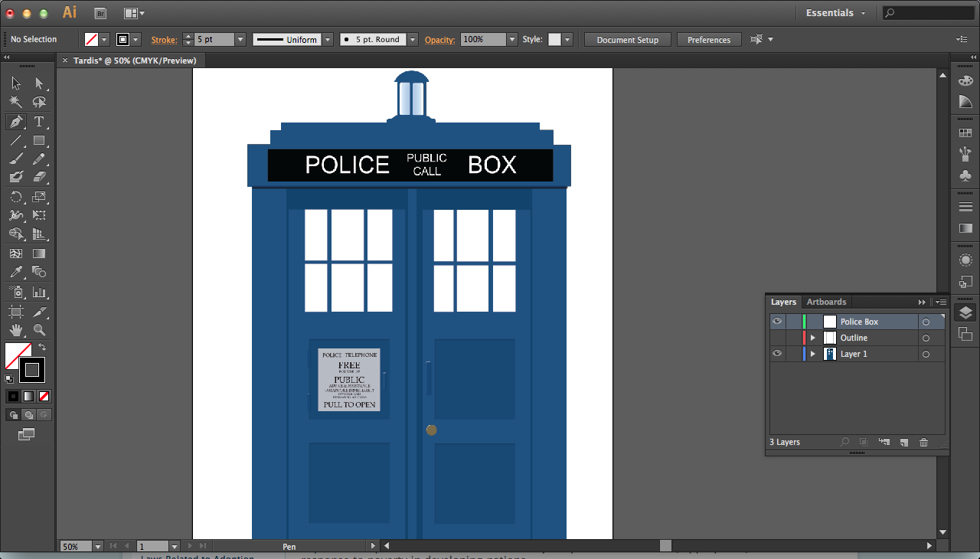980x559 pixels.
Task: Select the Line Segment tool
Action: coord(16,140)
